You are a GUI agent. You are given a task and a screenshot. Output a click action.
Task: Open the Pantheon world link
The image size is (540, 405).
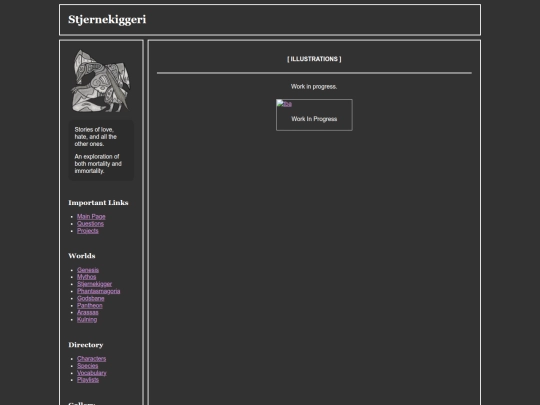(90, 305)
